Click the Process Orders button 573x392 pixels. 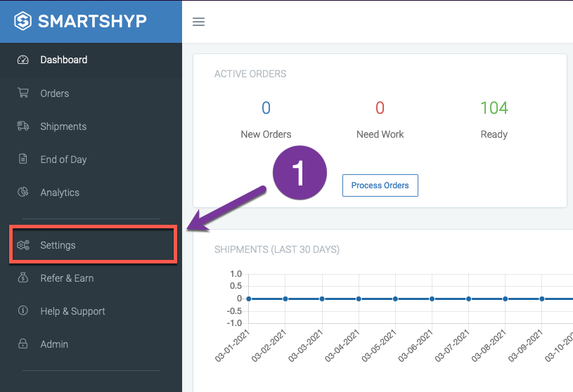[x=380, y=185]
